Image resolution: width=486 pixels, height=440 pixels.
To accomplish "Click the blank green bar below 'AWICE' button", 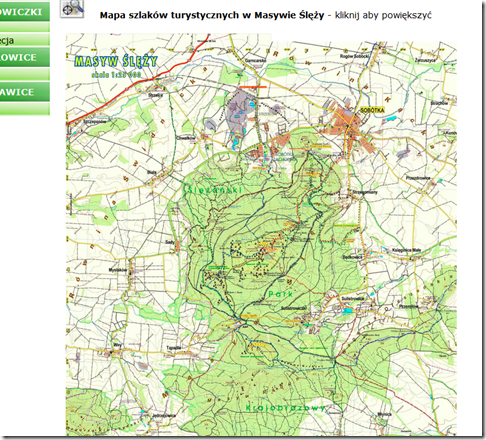I will [25, 109].
